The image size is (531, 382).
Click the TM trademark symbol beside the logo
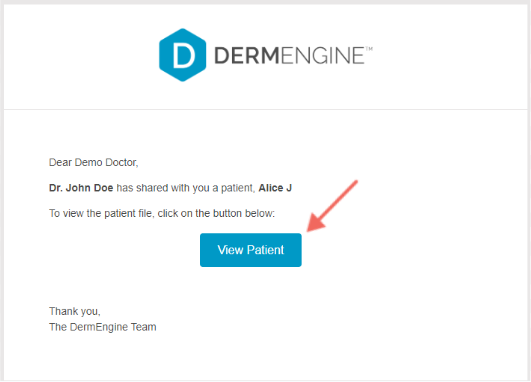(x=369, y=49)
